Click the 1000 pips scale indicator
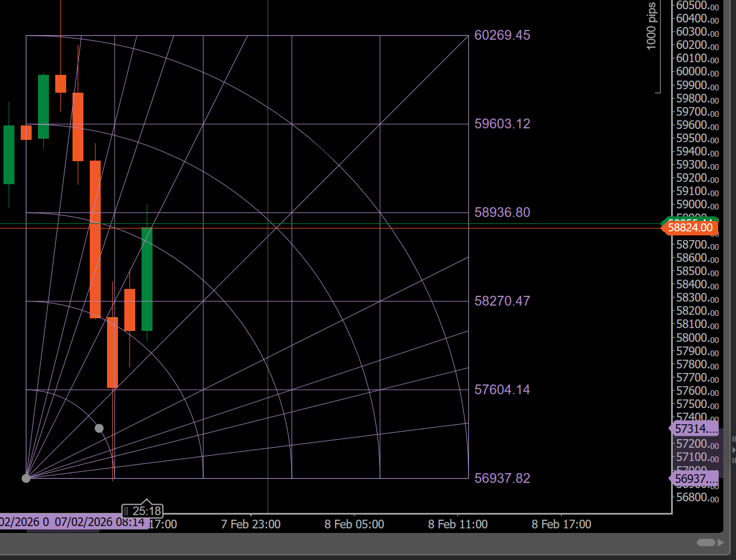Image resolution: width=736 pixels, height=560 pixels. click(651, 26)
